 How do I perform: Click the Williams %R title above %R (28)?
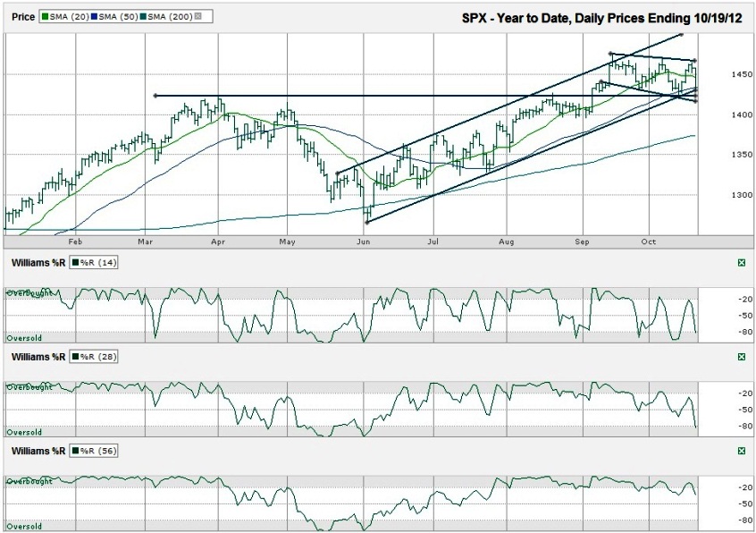pos(38,357)
